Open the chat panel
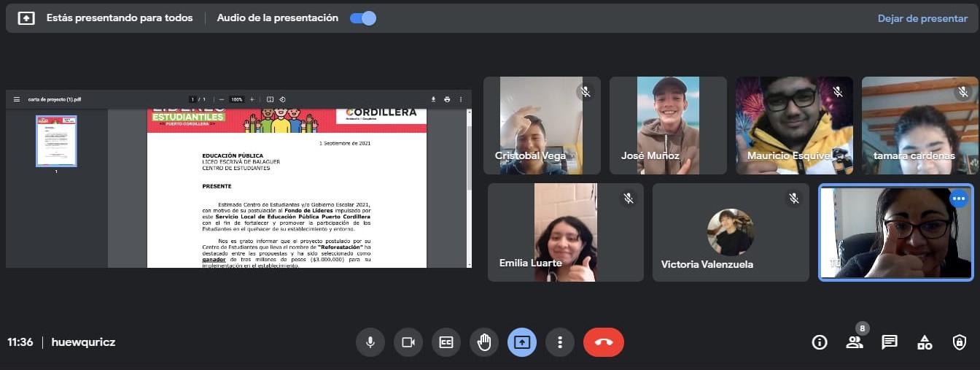Image resolution: width=980 pixels, height=370 pixels. pos(889,342)
